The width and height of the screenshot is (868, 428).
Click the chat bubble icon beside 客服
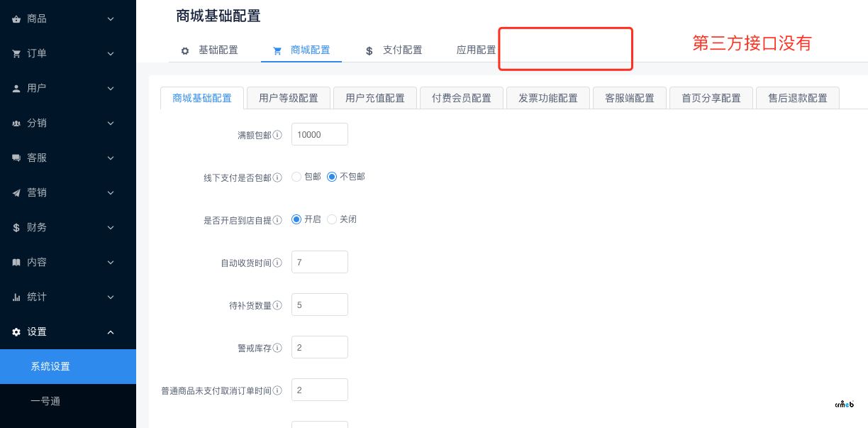16,158
